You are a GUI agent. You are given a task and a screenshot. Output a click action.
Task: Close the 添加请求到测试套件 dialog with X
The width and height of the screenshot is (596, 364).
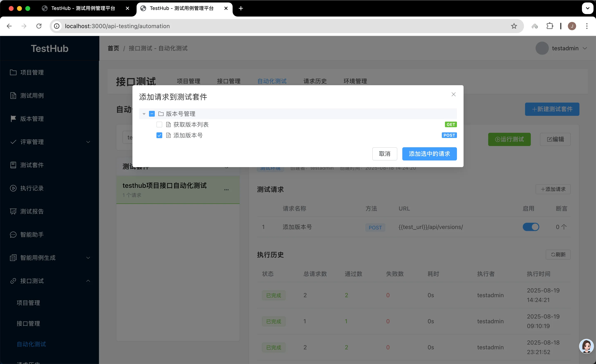tap(453, 95)
